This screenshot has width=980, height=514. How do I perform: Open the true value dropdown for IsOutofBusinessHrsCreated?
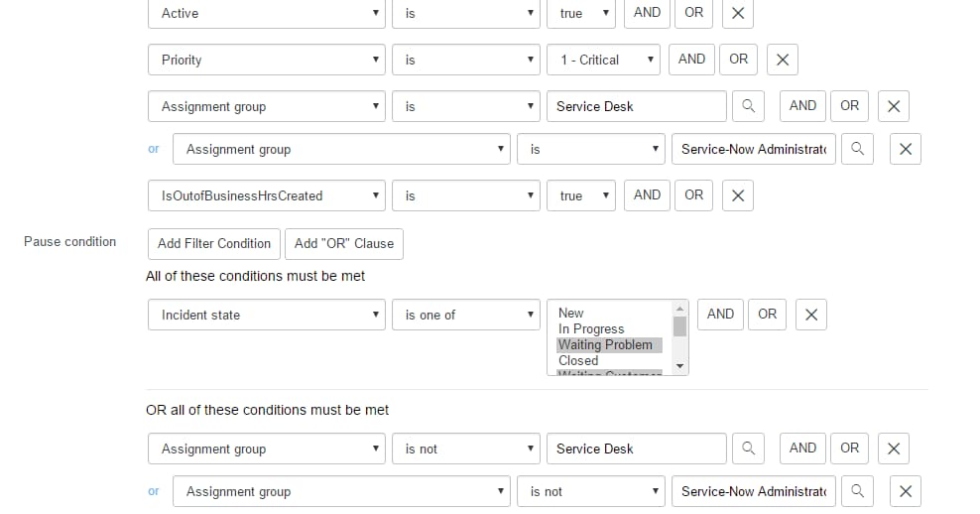point(580,195)
